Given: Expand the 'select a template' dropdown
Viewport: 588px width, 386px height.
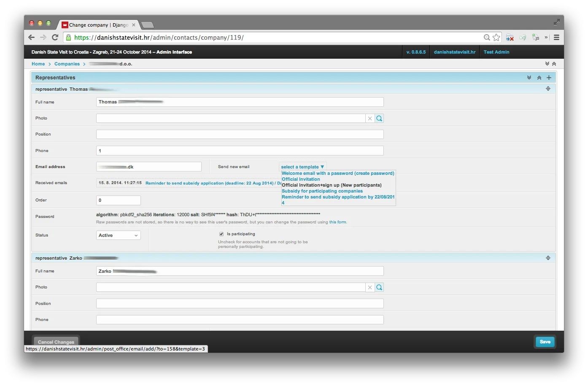Looking at the screenshot, I should click(x=302, y=167).
